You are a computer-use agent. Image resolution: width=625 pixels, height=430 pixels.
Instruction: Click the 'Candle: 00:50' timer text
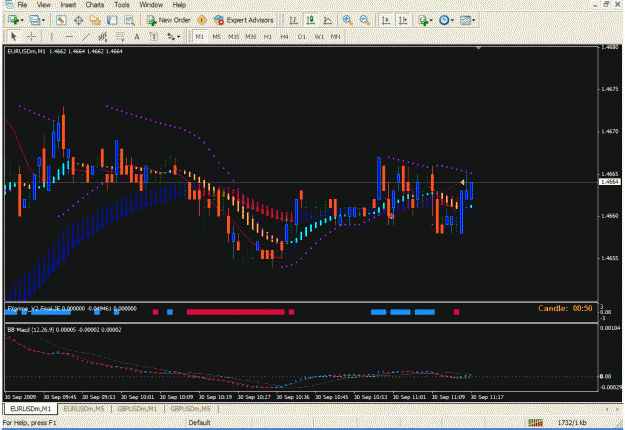coord(565,308)
